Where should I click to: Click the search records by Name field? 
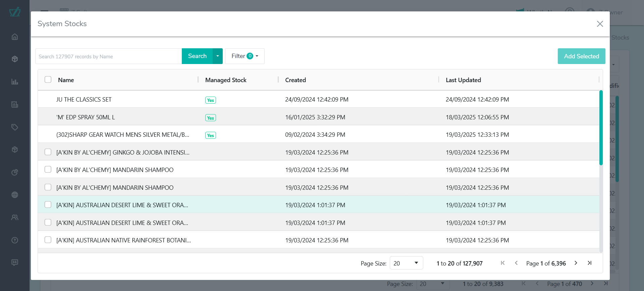pyautogui.click(x=108, y=56)
